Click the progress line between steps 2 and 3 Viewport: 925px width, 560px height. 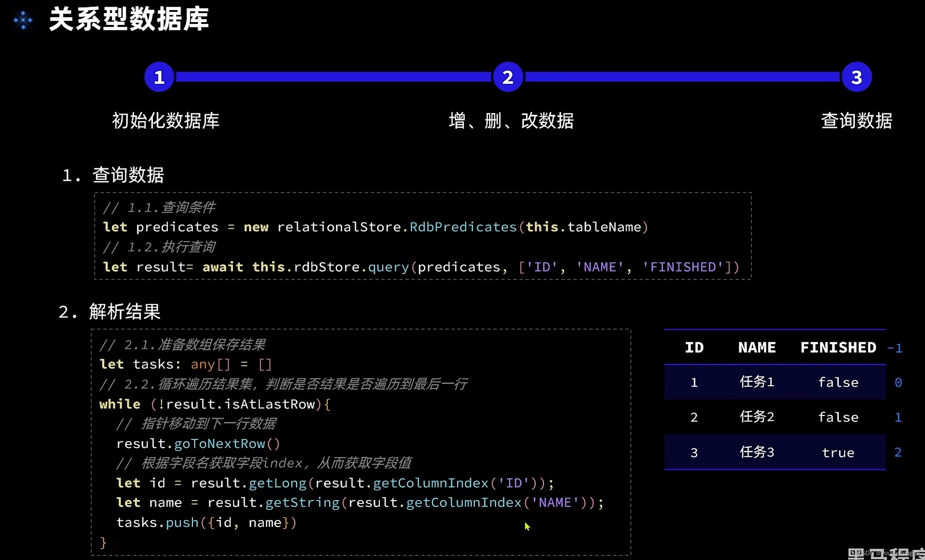coord(683,77)
